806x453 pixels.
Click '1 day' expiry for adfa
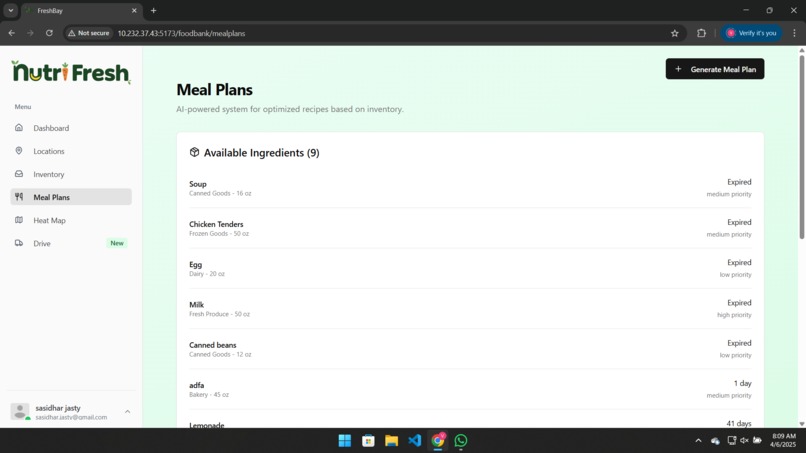point(742,383)
